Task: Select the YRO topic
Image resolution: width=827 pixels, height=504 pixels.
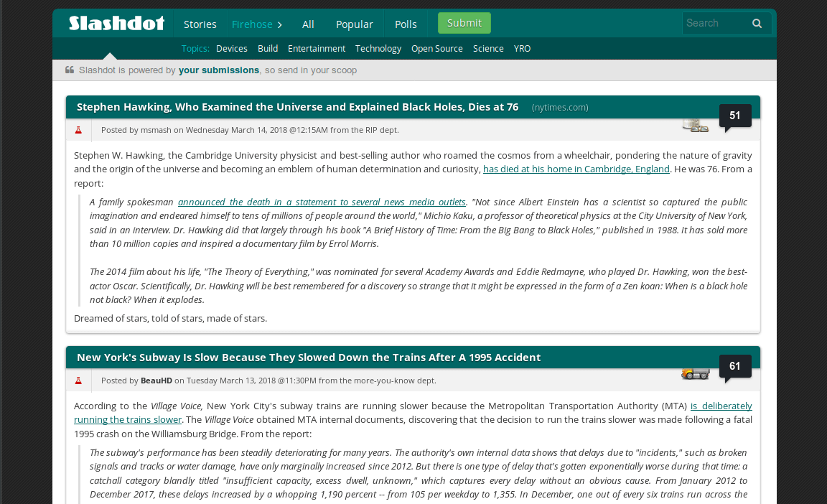Action: click(x=522, y=49)
